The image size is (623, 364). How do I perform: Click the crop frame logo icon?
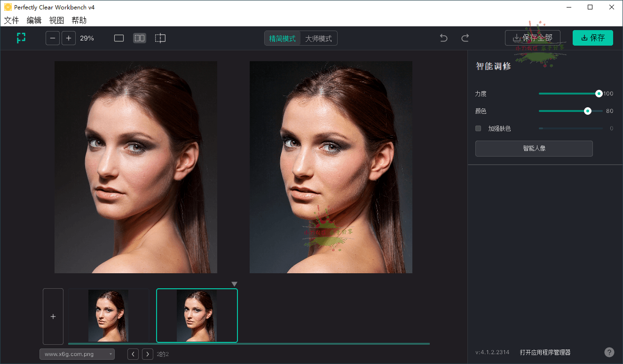pyautogui.click(x=21, y=38)
